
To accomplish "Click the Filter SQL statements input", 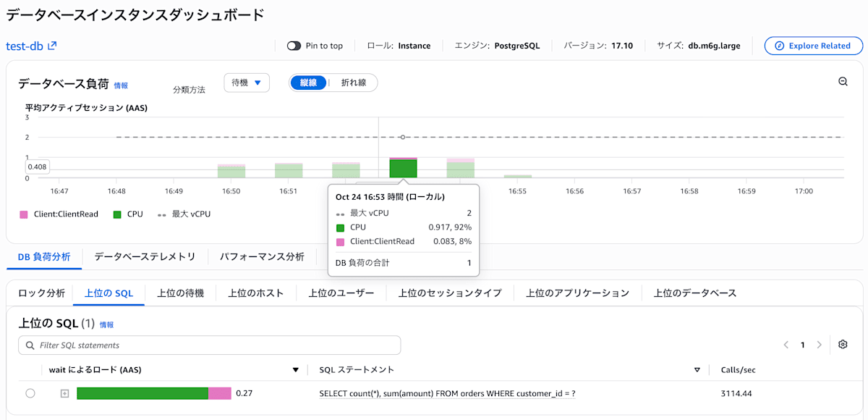I will [209, 345].
